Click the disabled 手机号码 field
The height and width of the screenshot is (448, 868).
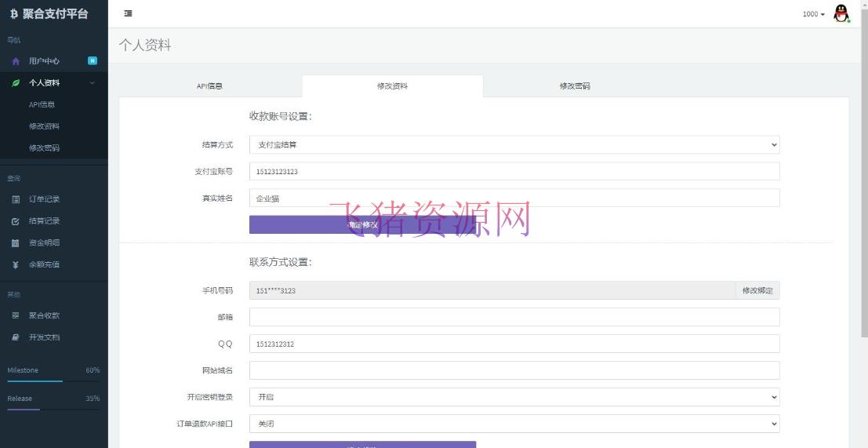(x=492, y=290)
